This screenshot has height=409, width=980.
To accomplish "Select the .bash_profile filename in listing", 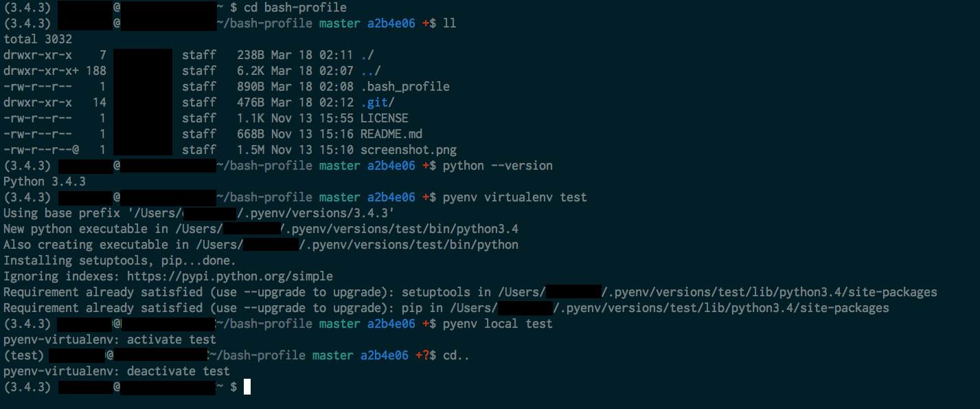I will (x=405, y=87).
